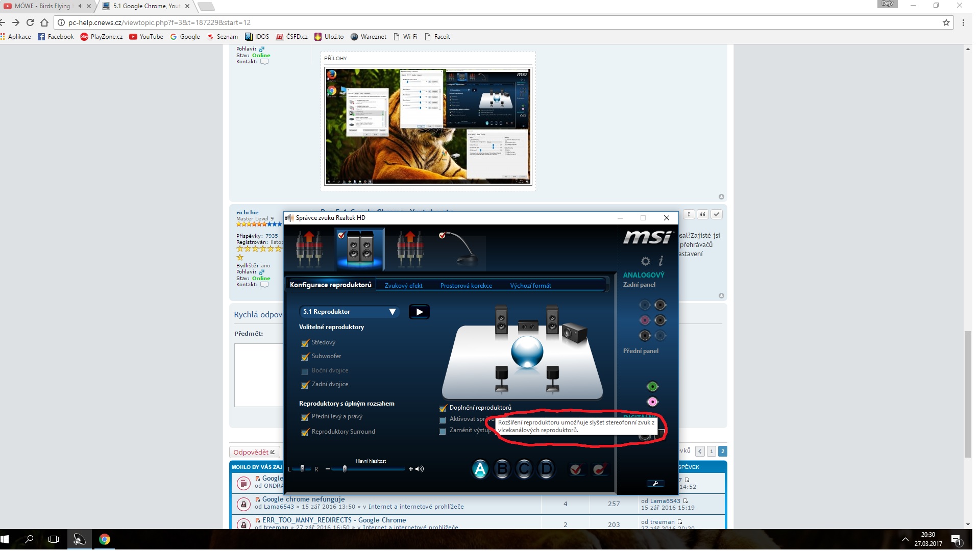Open the attached desktop screenshot thumbnail
This screenshot has height=551, width=980.
click(x=428, y=126)
